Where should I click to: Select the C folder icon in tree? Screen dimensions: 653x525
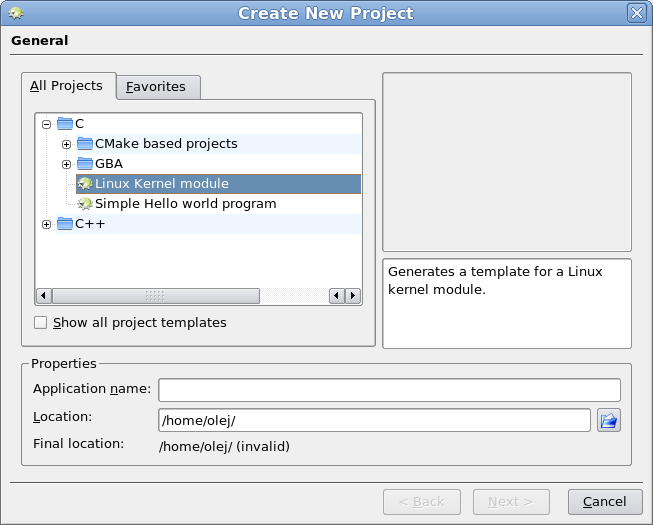click(65, 124)
